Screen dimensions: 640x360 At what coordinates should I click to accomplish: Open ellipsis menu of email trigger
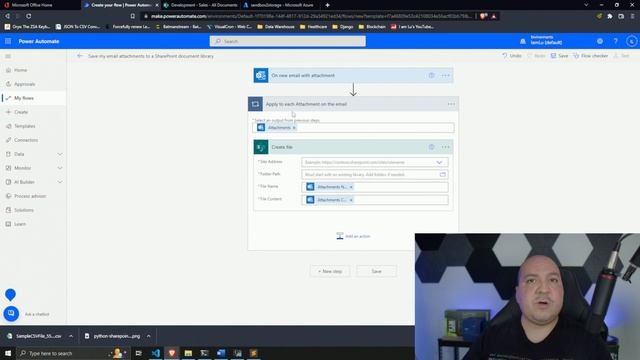(x=445, y=76)
